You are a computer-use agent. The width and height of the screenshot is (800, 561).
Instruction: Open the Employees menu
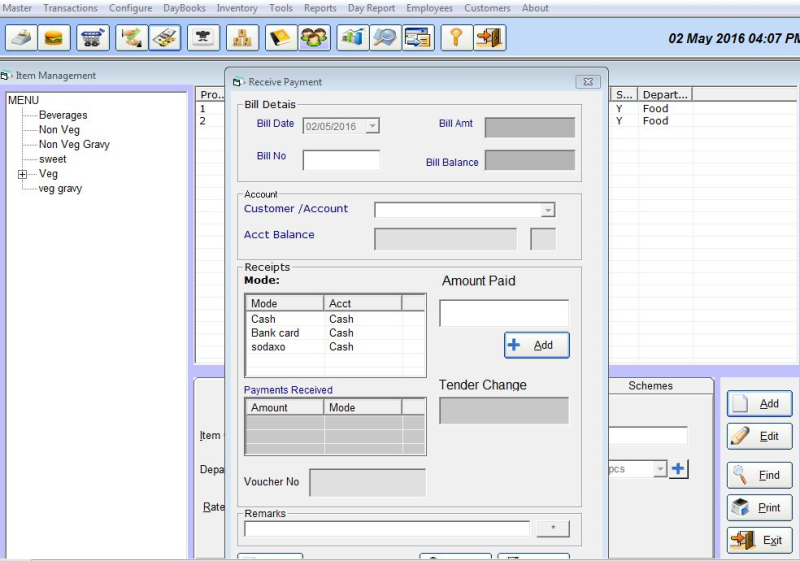[x=429, y=8]
